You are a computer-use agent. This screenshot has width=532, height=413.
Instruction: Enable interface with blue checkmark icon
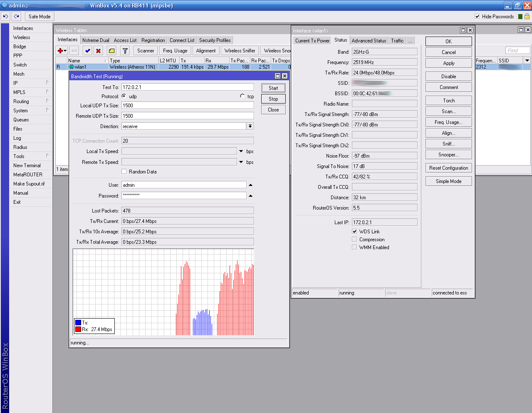(x=87, y=51)
